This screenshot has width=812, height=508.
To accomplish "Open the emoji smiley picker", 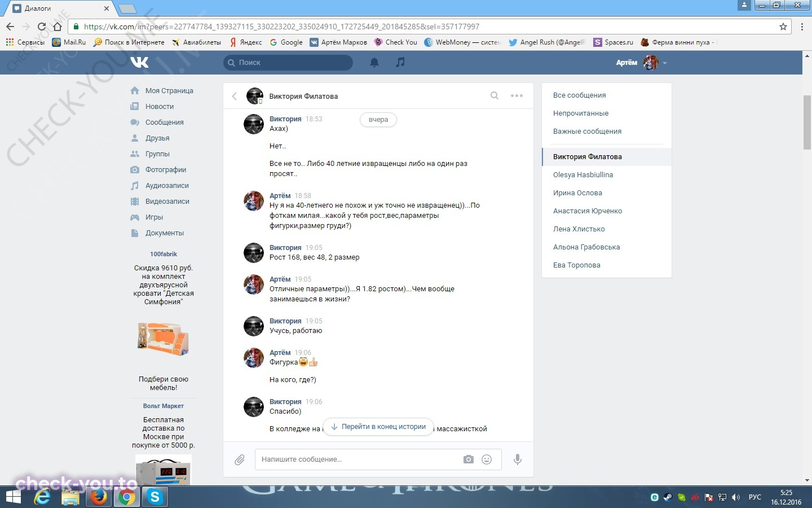I will [x=487, y=459].
